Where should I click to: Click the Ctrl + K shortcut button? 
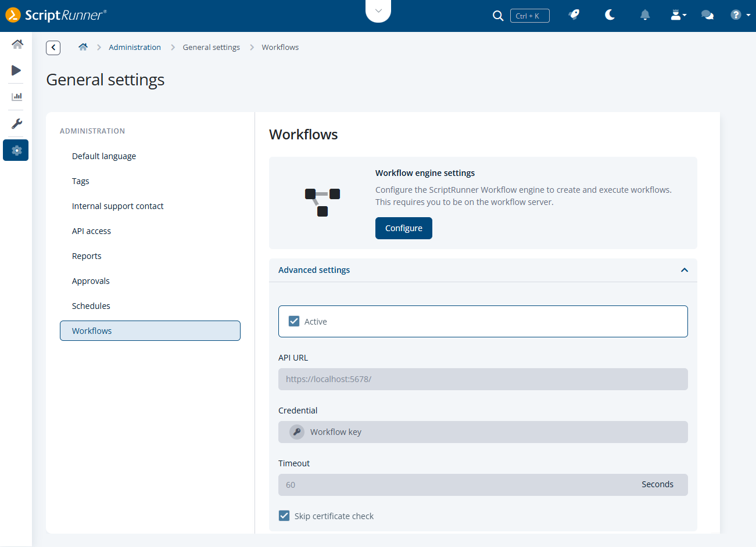pos(530,16)
